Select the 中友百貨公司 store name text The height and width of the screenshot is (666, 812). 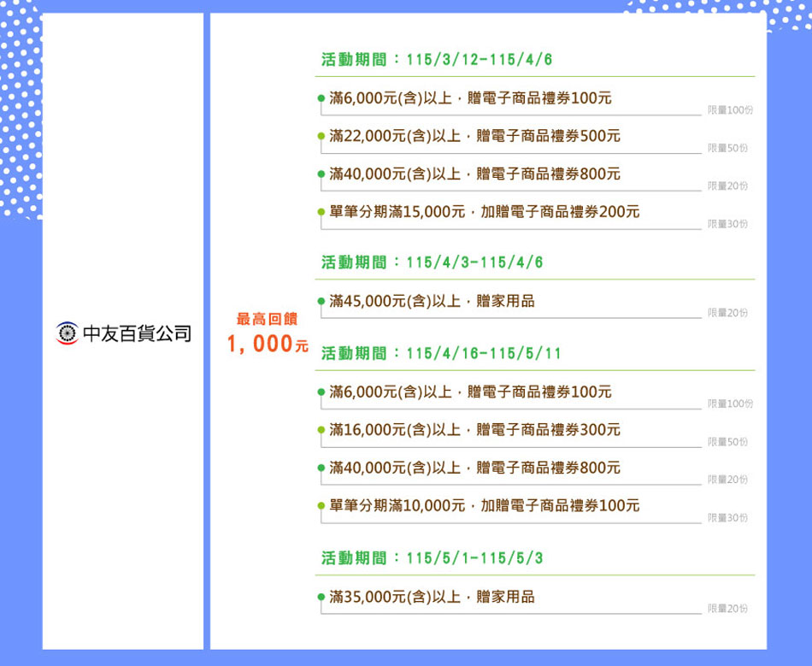click(x=136, y=333)
